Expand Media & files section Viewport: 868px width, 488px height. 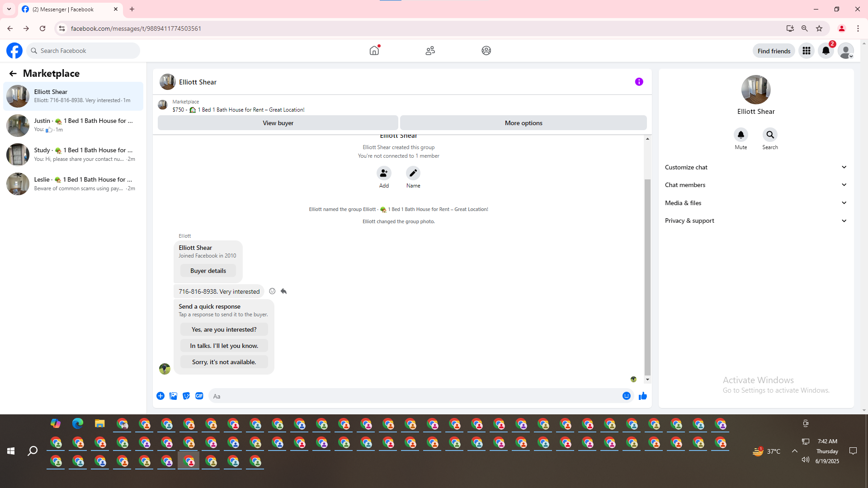pyautogui.click(x=756, y=203)
